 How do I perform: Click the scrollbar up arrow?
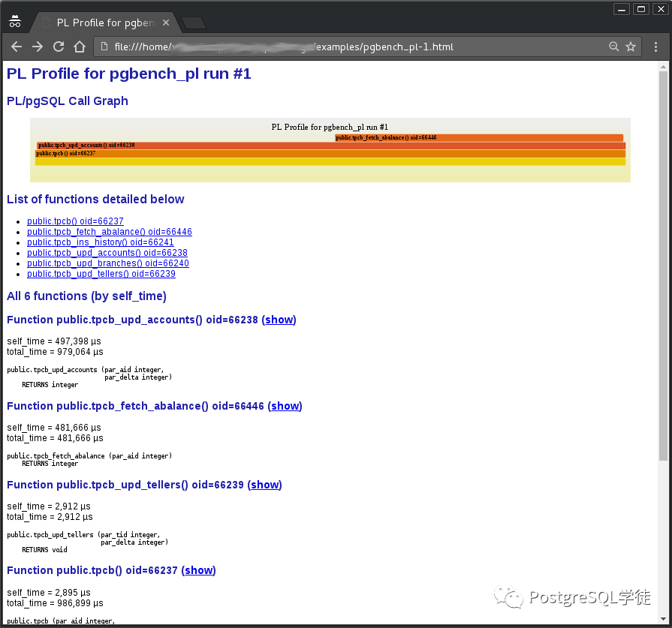click(663, 67)
